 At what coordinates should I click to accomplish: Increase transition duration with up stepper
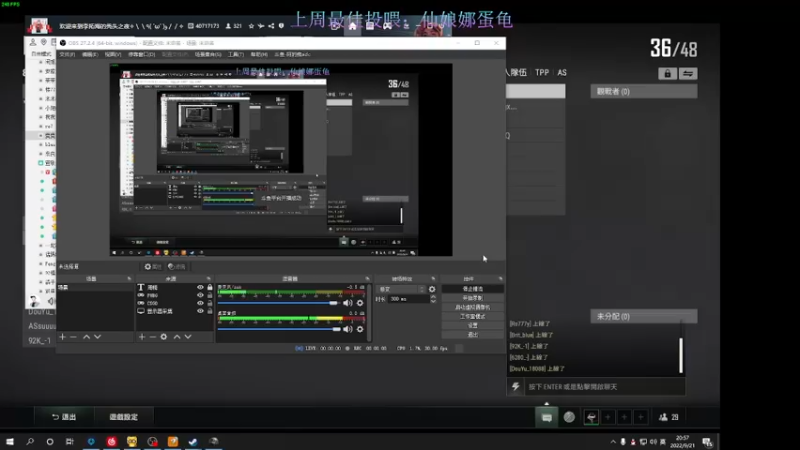pyautogui.click(x=433, y=297)
